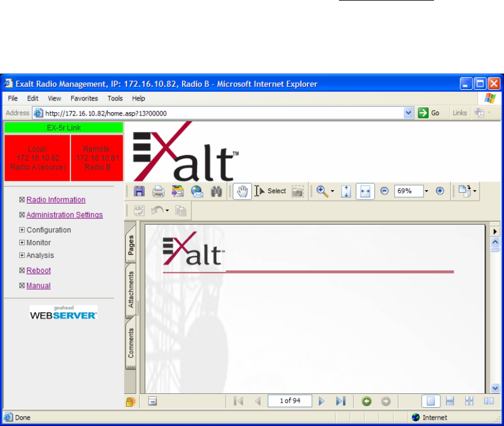Go to next view gray arrow
Screen dimensions: 504x426
point(386,401)
